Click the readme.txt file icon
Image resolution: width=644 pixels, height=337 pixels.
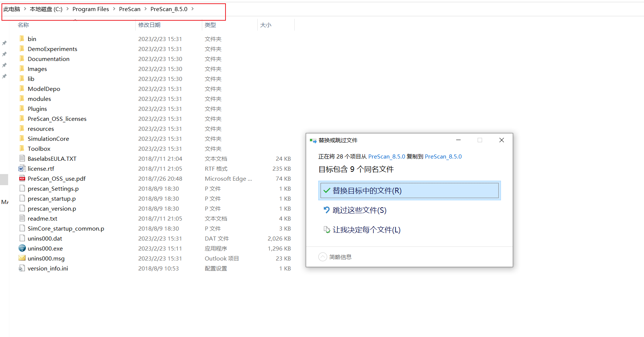point(22,218)
